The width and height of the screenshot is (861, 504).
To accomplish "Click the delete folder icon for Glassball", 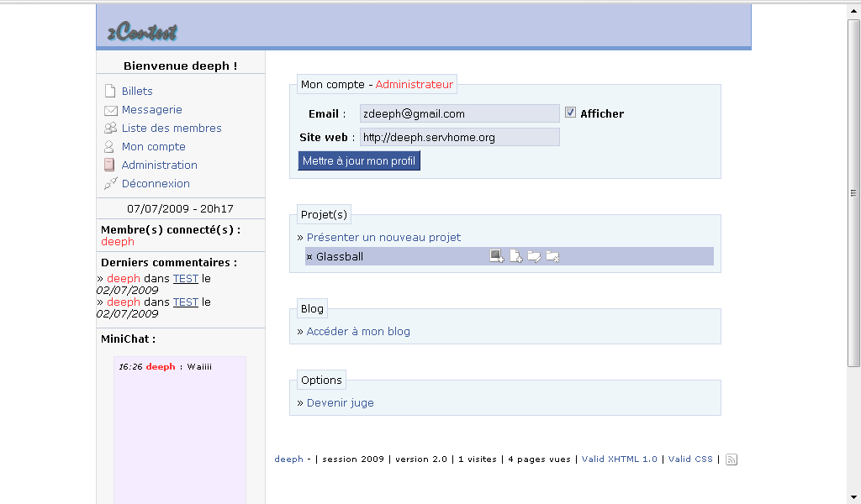I will click(552, 256).
